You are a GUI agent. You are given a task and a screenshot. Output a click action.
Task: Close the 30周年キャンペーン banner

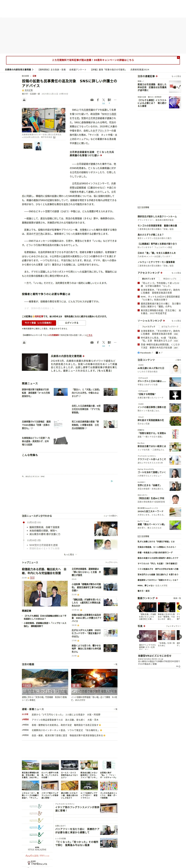(178, 58)
